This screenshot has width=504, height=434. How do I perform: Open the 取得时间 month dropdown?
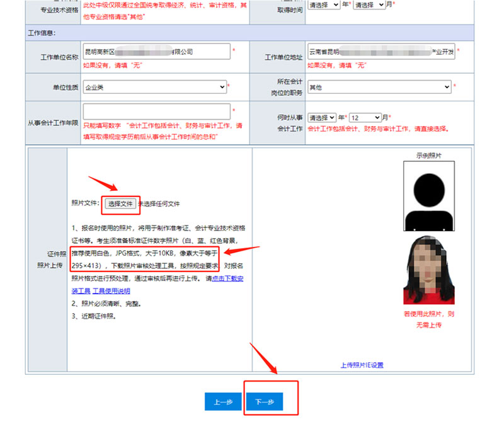[369, 4]
